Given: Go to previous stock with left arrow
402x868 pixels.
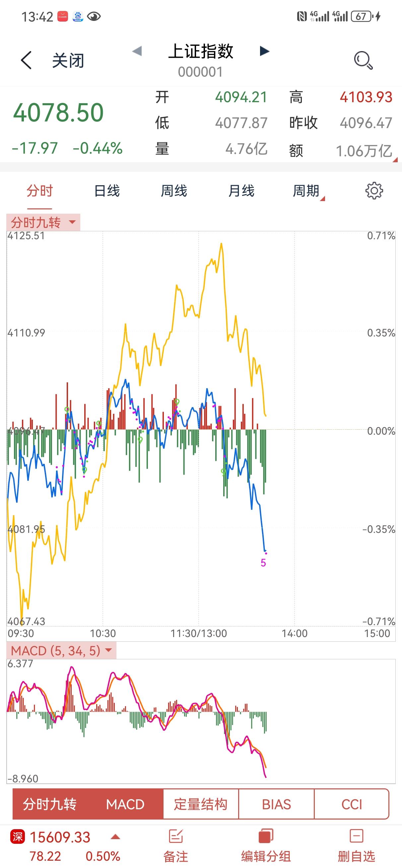Looking at the screenshot, I should click(x=137, y=51).
